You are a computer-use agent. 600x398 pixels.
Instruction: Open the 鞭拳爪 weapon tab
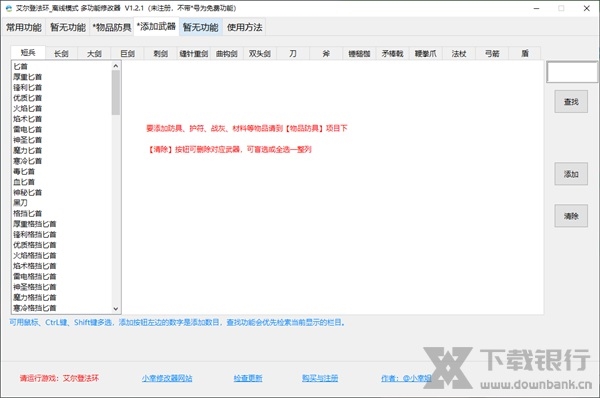click(x=426, y=54)
